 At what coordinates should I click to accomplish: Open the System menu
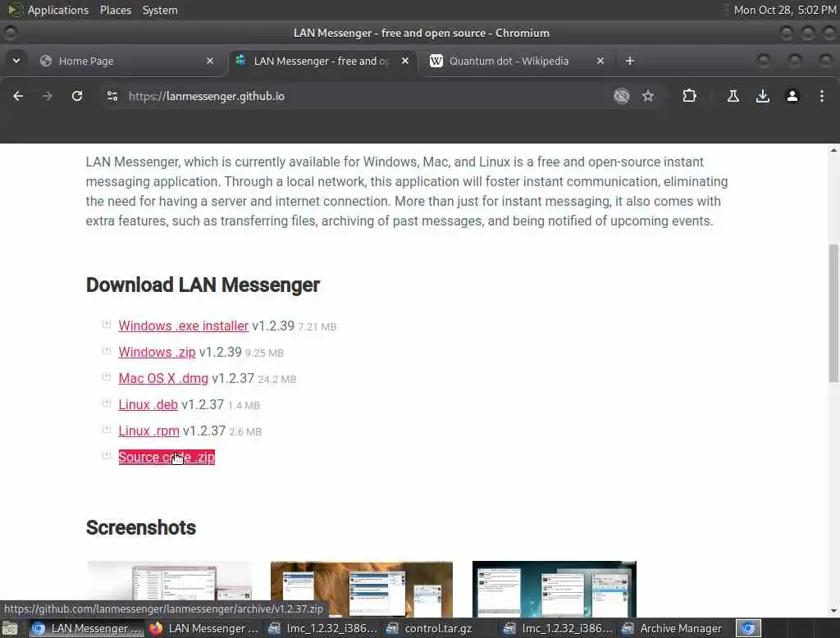[160, 10]
